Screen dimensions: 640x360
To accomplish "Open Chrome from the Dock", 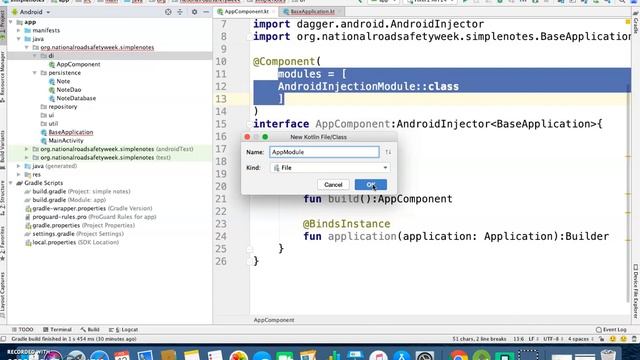I will tap(458, 354).
